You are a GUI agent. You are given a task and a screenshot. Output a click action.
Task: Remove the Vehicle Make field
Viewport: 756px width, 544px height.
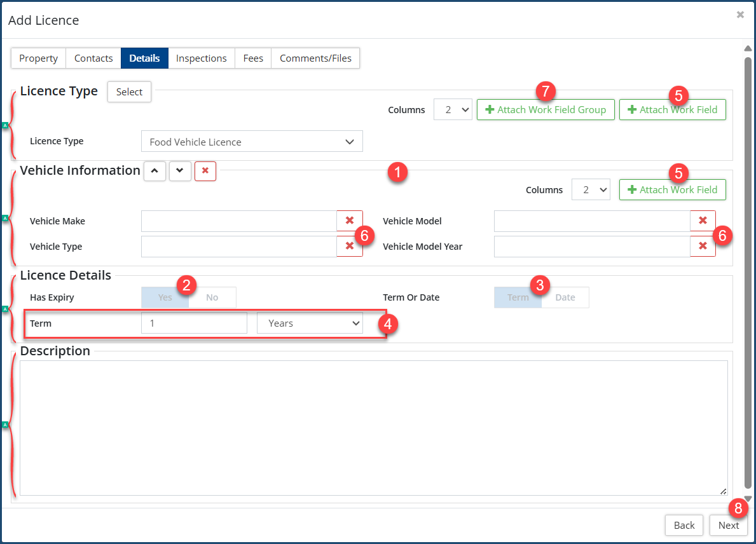tap(350, 221)
